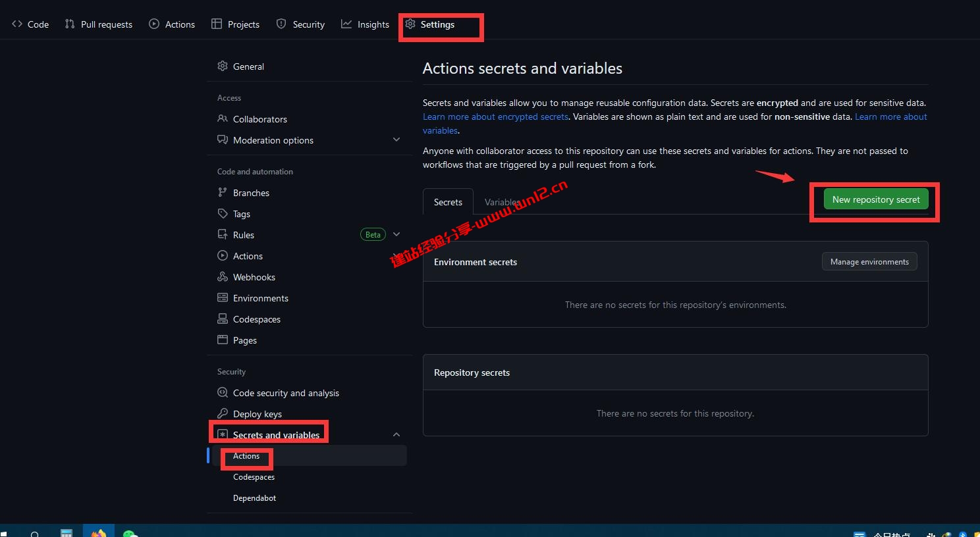Switch to the Variables tab
The image size is (980, 537).
[502, 202]
